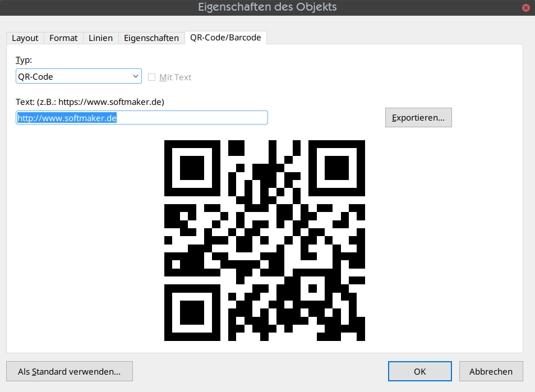The image size is (535, 392).
Task: Click the 'Text: (z.B.: https://www.softmaker.de)' label
Action: [90, 102]
